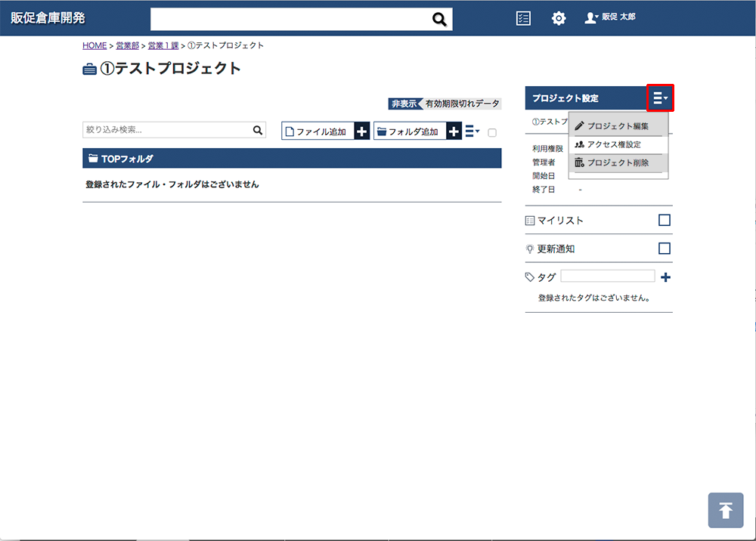Click the magnifier icon in the top search bar
756x541 pixels.
pos(438,20)
